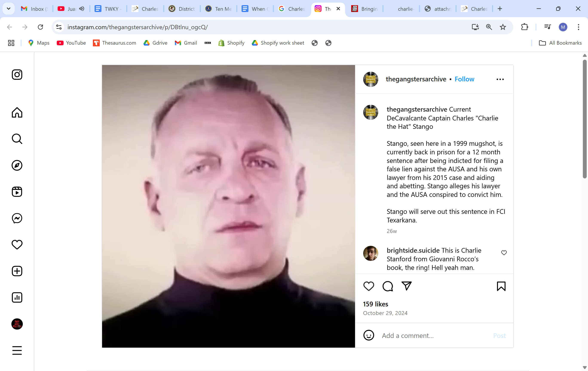
Task: Open the Reels icon in the sidebar
Action: coord(17,192)
